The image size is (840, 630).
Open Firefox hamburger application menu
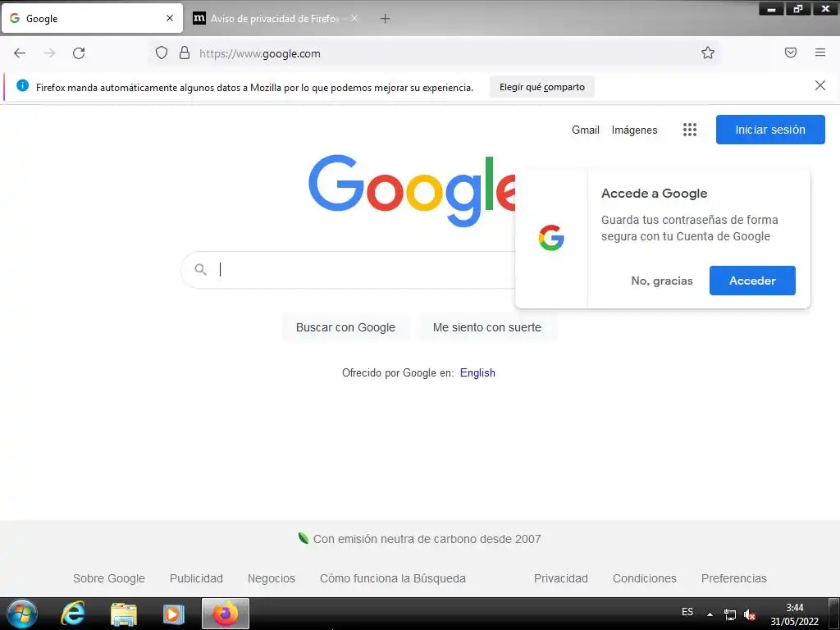tap(820, 52)
